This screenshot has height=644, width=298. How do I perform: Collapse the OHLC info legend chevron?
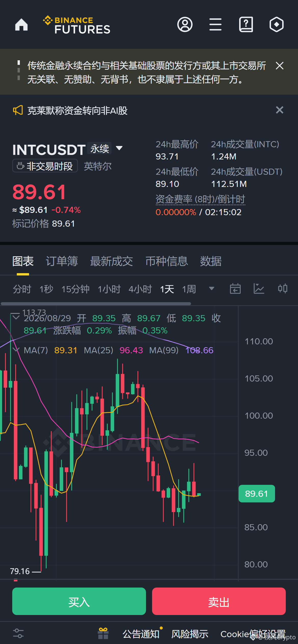coord(16,317)
